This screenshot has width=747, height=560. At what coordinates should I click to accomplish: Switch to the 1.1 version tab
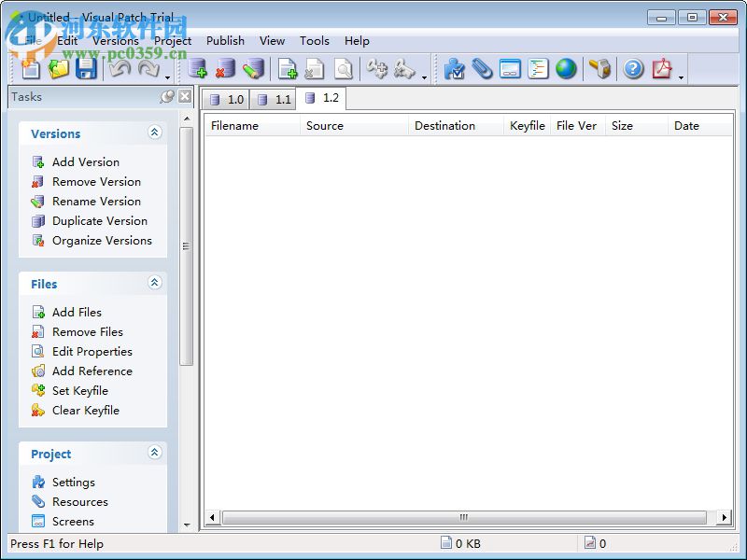(274, 100)
